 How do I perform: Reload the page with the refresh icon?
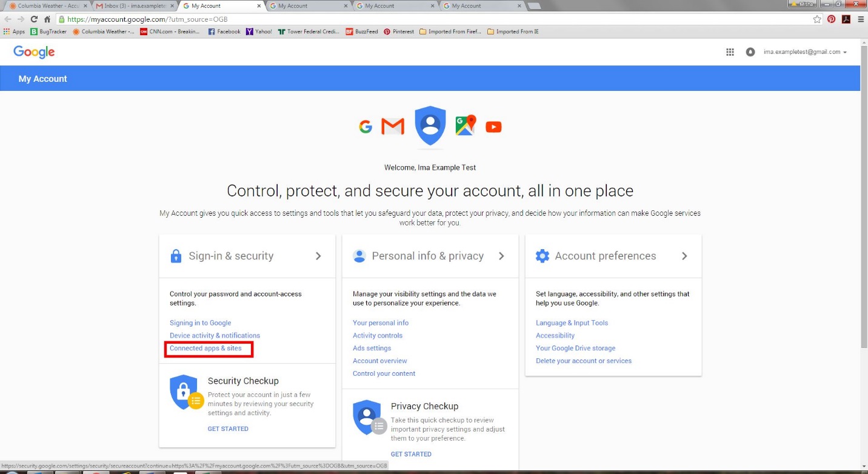[x=34, y=19]
